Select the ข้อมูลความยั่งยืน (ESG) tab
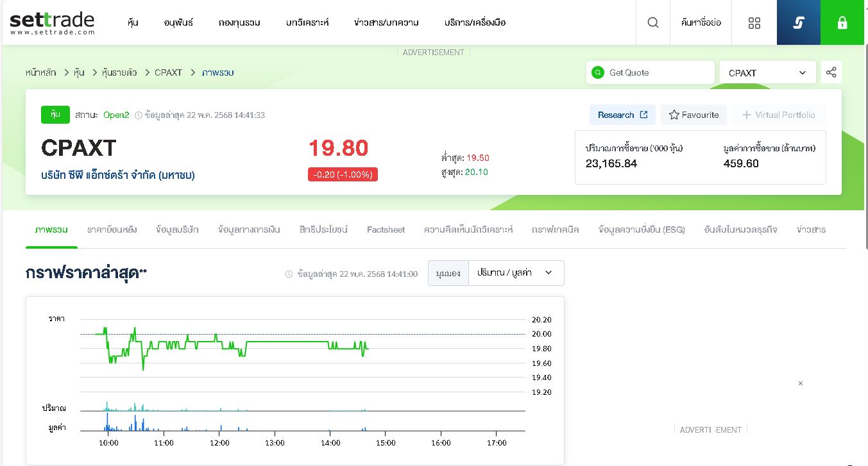The height and width of the screenshot is (466, 868). [642, 229]
